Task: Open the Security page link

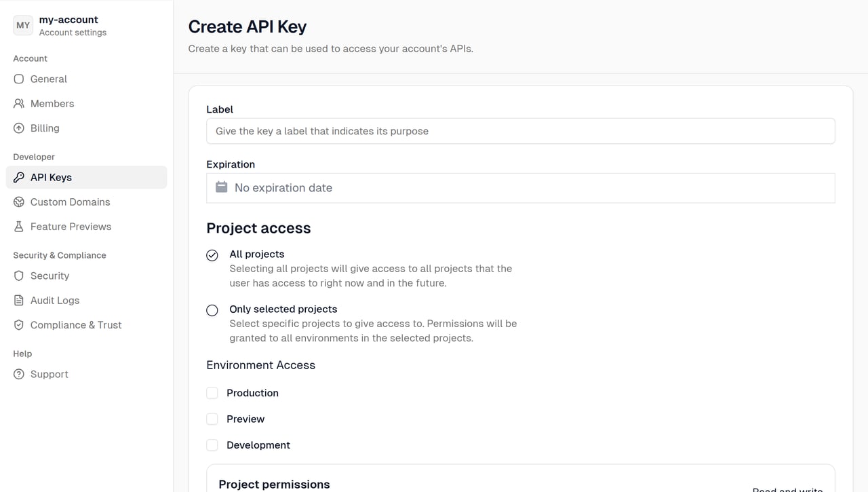Action: (x=86, y=276)
